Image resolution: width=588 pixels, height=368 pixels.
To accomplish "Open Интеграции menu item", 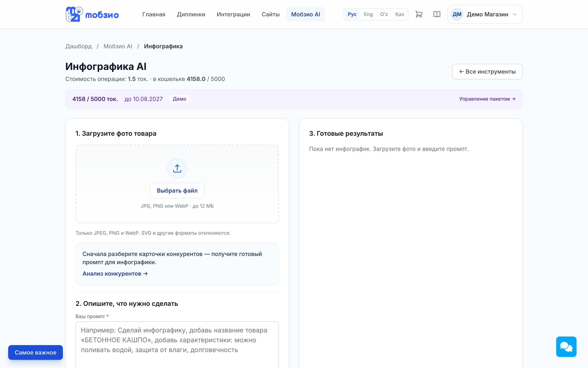I will point(234,14).
